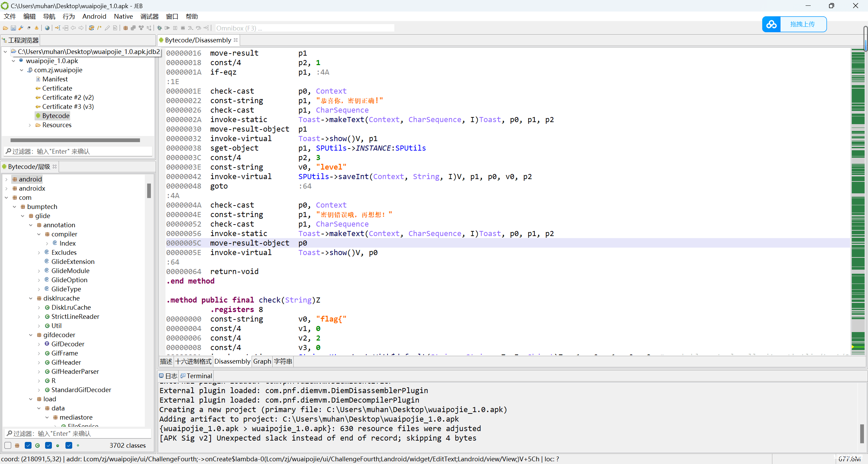
Task: Switch to the Graph tab
Action: click(x=262, y=362)
